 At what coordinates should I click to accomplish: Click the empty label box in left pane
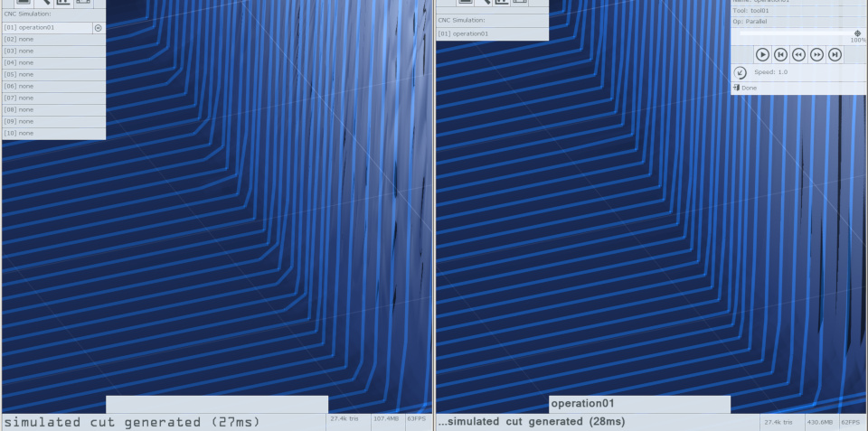pyautogui.click(x=217, y=404)
